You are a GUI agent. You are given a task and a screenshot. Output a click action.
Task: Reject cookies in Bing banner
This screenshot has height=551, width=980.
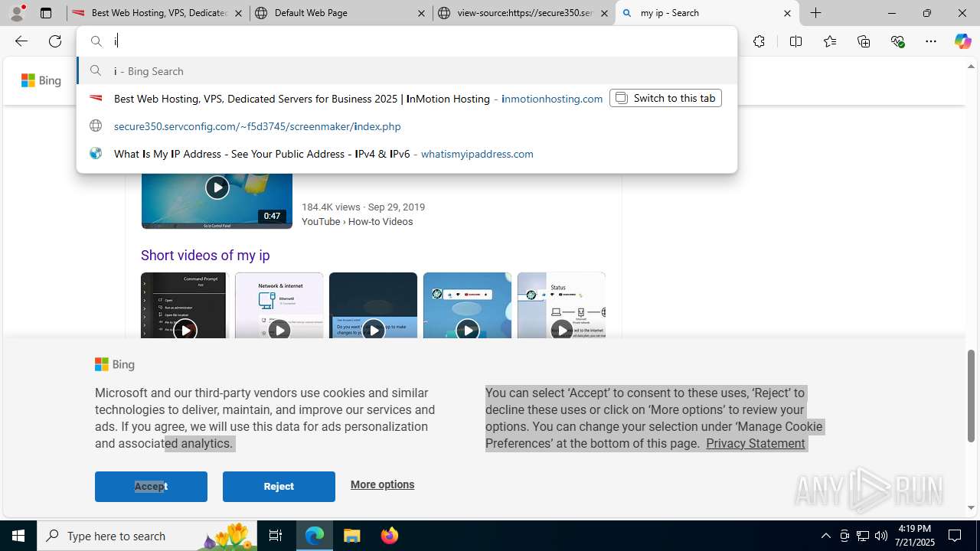coord(279,487)
